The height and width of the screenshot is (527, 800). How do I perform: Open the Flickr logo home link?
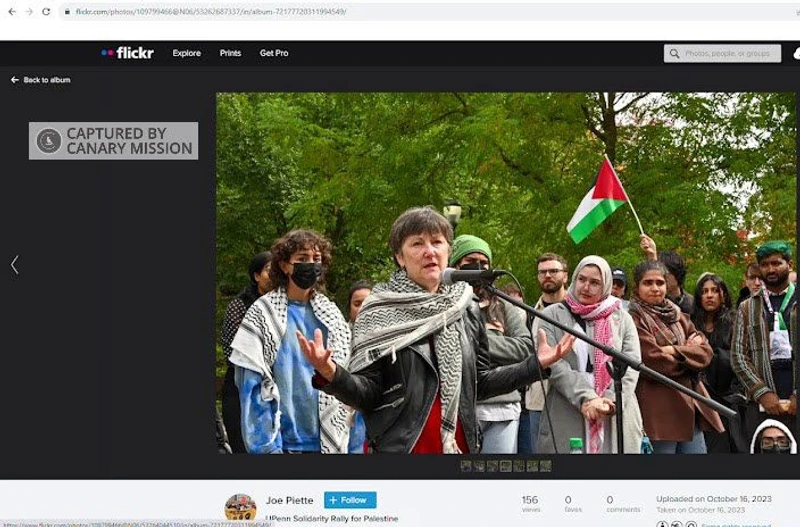pos(128,53)
